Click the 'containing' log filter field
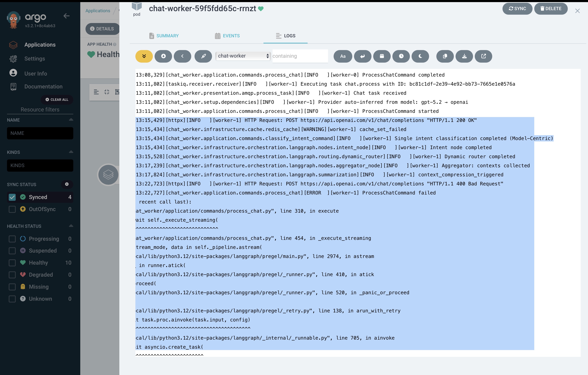Viewport: 588px width, 375px height. (300, 56)
